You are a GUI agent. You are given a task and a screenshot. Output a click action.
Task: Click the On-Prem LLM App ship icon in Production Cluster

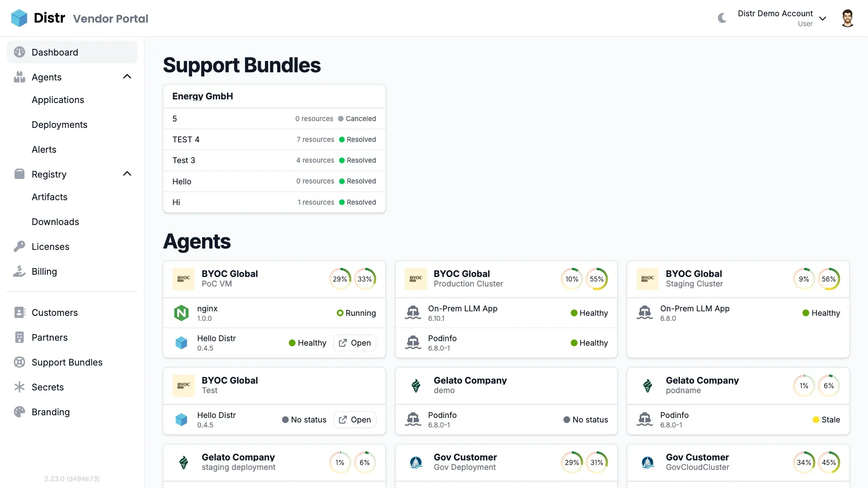[x=413, y=313]
